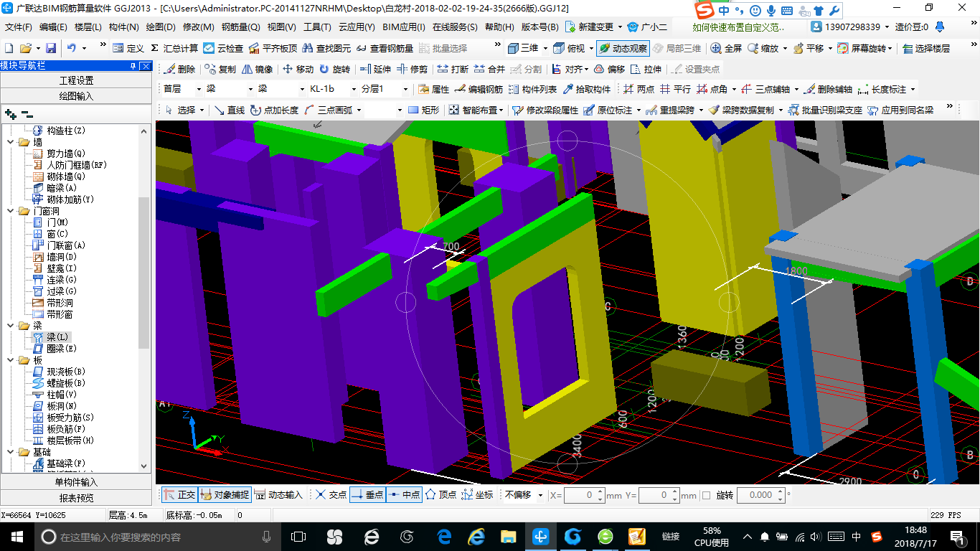Viewport: 980px width, 551px height.
Task: Open the 俯视 view dropdown arrow
Action: pyautogui.click(x=590, y=48)
